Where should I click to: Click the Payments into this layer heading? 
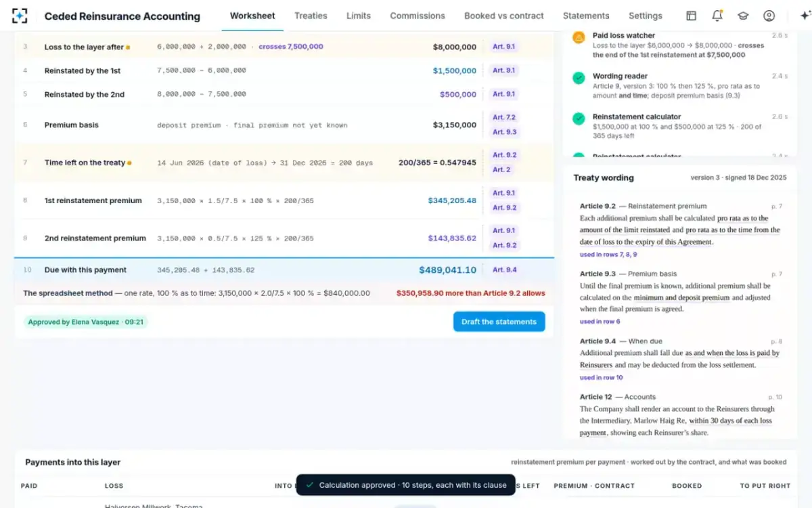tap(73, 463)
